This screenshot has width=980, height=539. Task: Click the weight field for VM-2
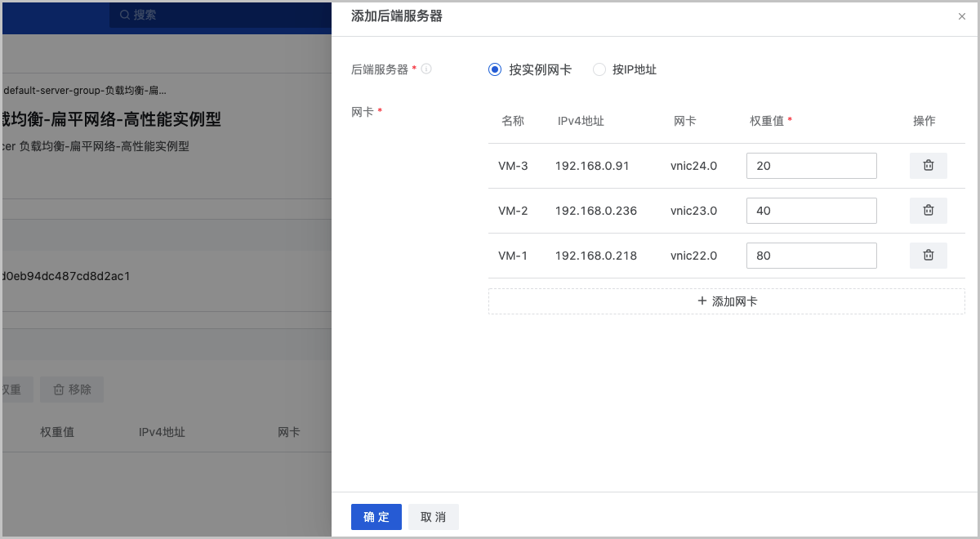(x=811, y=211)
